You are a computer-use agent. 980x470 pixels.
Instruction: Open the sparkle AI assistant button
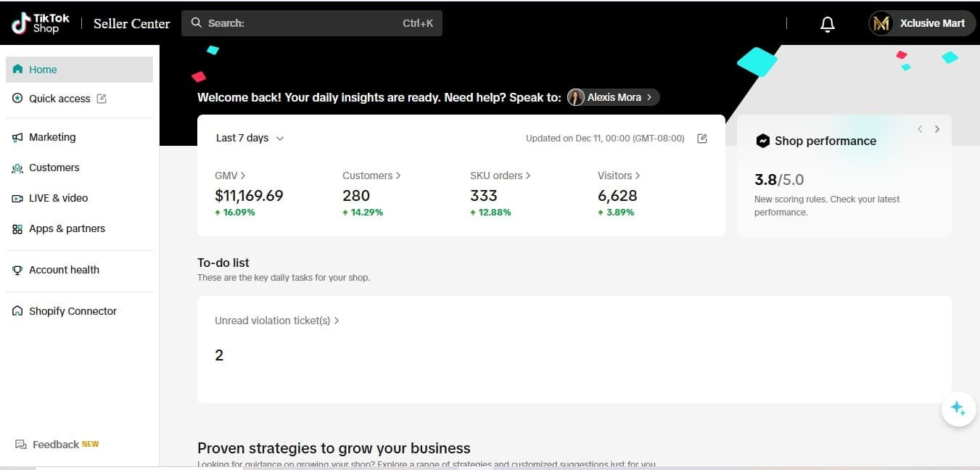(958, 408)
